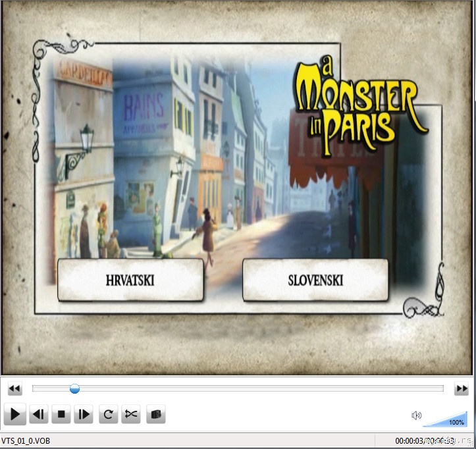This screenshot has width=476, height=449.
Task: Rewind with the double-left arrow button
Action: point(15,388)
